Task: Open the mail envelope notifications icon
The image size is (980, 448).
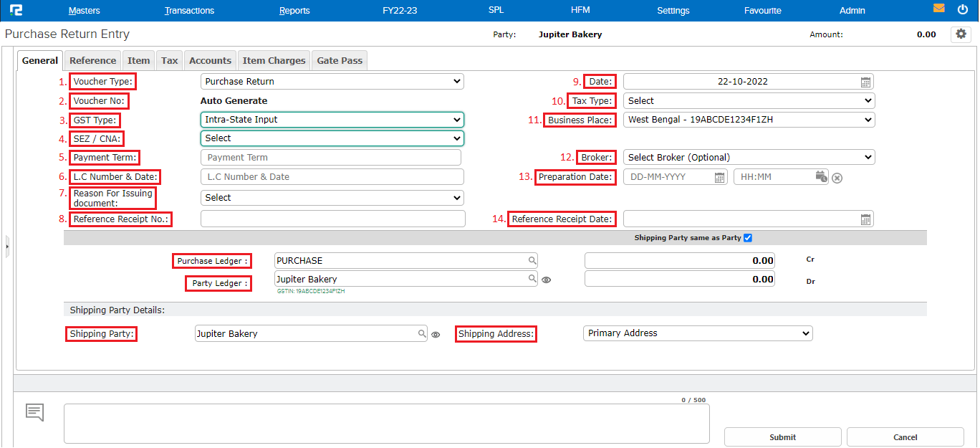Action: [938, 9]
